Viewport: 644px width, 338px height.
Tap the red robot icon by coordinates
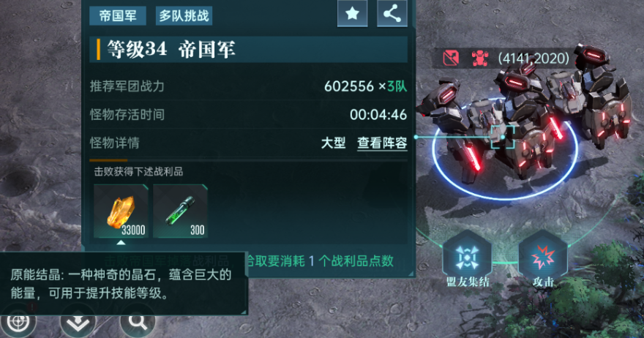pos(479,59)
